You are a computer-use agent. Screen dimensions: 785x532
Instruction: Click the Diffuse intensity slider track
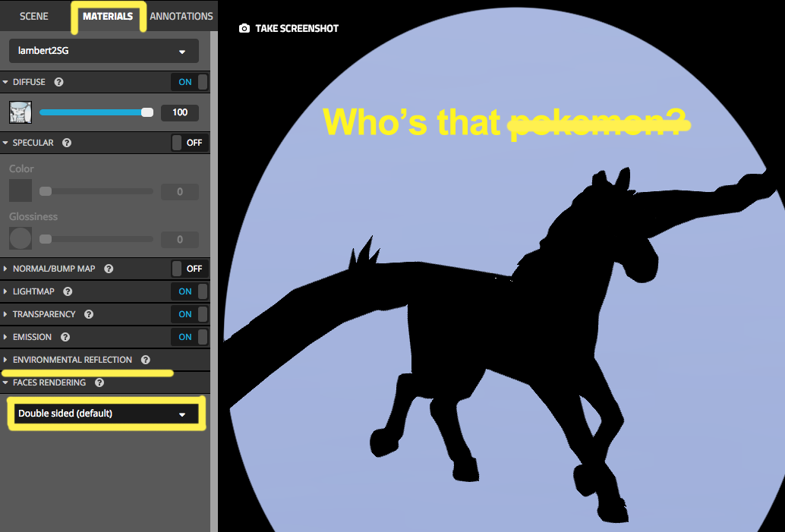tap(91, 112)
